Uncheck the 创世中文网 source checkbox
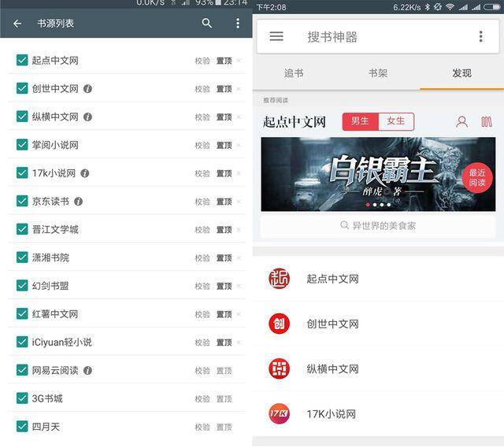Viewport: 504px width, 448px height. coord(22,88)
